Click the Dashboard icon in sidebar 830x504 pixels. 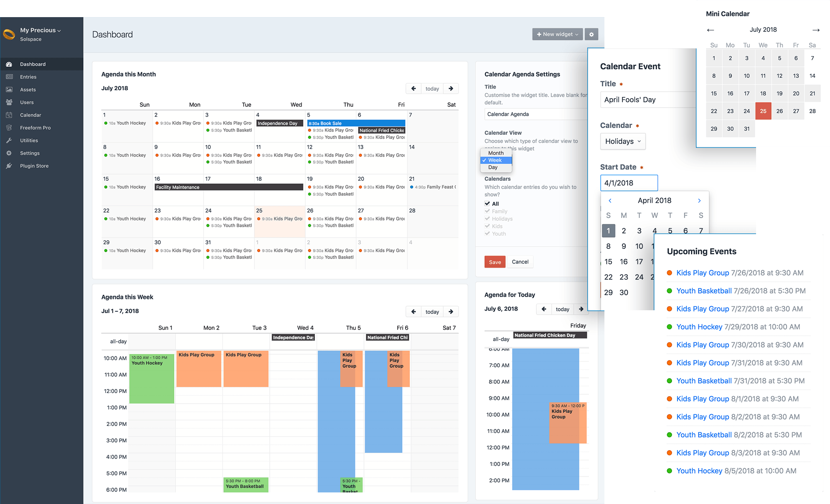[8, 63]
